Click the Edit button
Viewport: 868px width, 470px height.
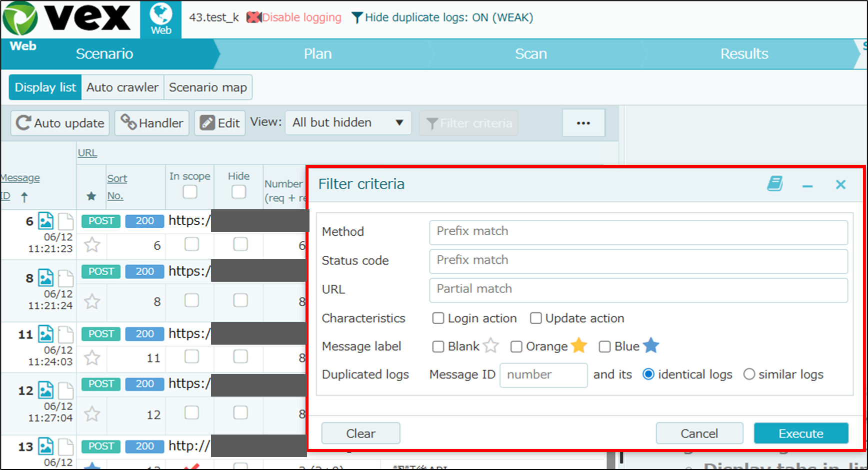pos(220,123)
